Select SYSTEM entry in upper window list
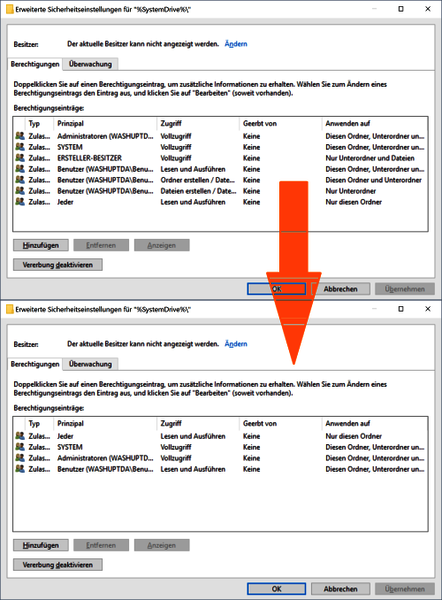 (220, 147)
